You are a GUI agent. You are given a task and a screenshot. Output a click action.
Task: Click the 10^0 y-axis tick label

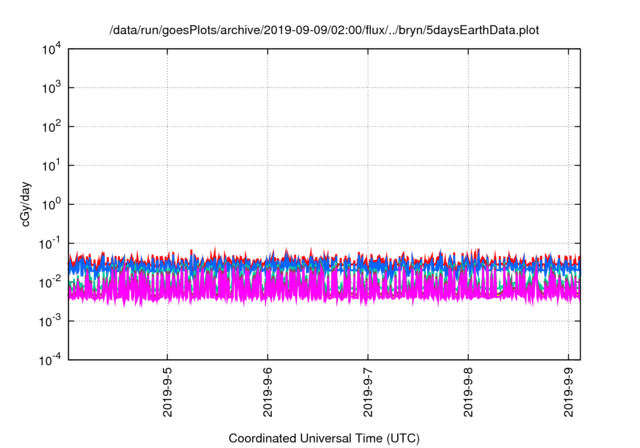[51, 204]
